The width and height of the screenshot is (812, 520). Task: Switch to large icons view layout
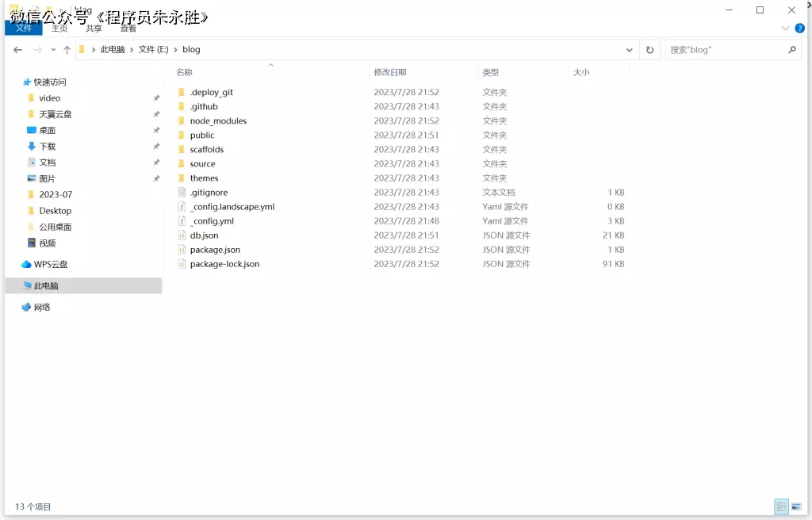click(x=795, y=507)
